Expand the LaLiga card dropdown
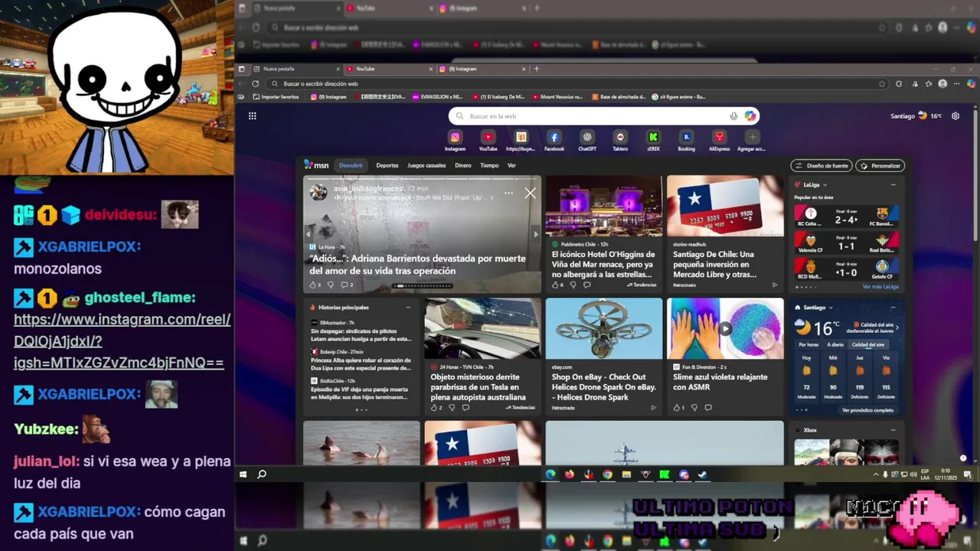Image resolution: width=980 pixels, height=551 pixels. 825,184
